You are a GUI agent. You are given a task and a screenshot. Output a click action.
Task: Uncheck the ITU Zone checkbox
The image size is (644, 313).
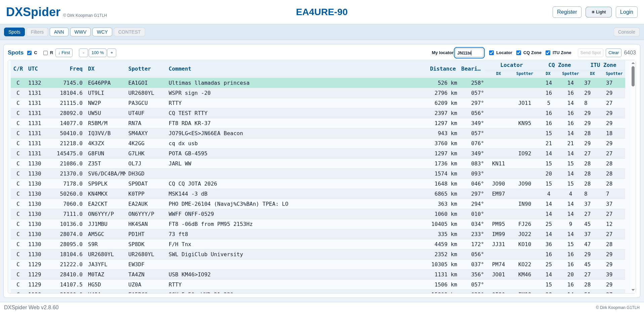(548, 53)
